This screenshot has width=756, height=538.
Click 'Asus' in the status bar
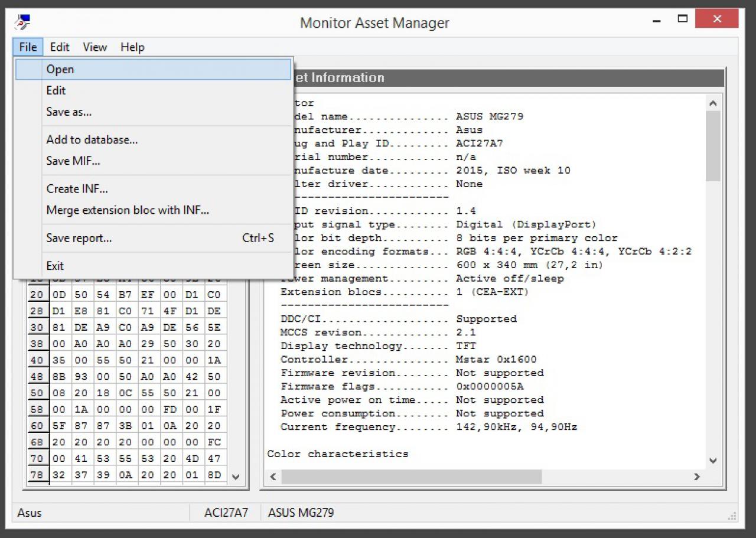30,513
